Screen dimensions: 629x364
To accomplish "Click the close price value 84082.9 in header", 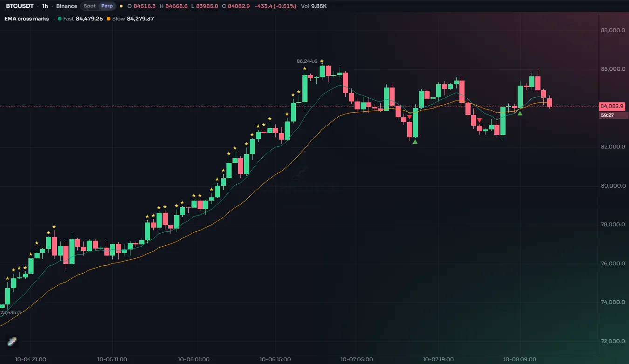I will pos(239,6).
